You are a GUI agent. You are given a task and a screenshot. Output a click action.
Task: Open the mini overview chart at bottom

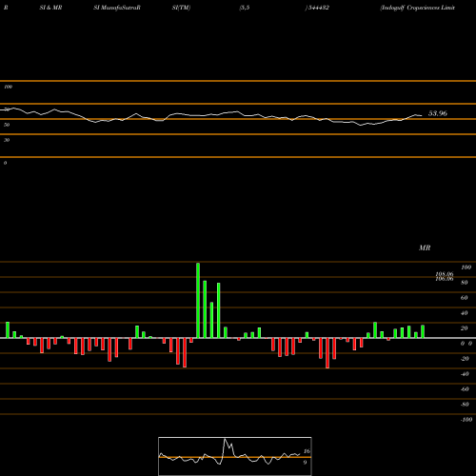coord(235,456)
